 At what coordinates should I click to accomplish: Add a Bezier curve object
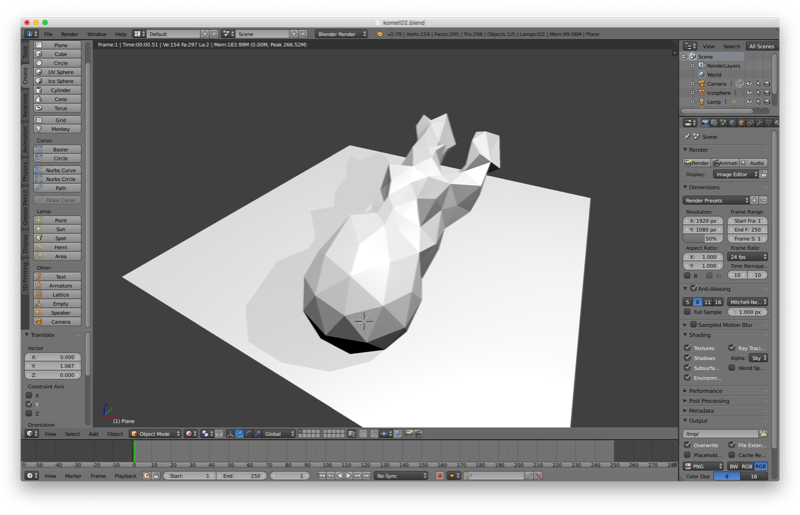pyautogui.click(x=60, y=149)
